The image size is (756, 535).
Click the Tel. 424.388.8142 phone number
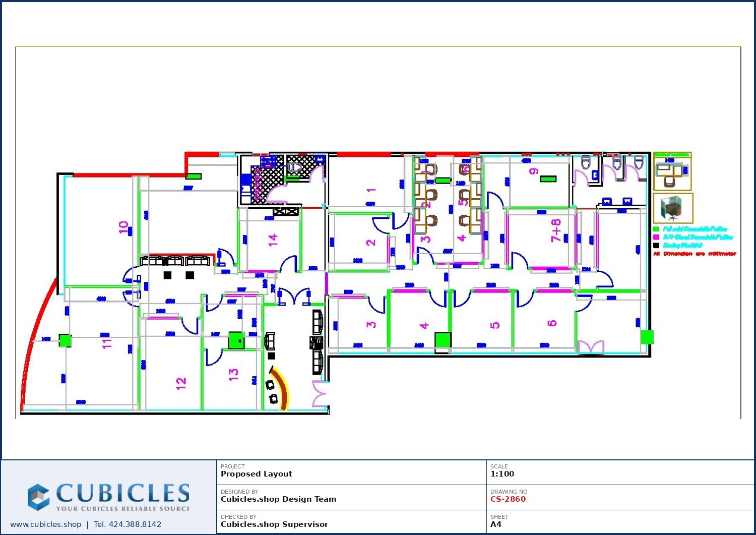pos(128,524)
